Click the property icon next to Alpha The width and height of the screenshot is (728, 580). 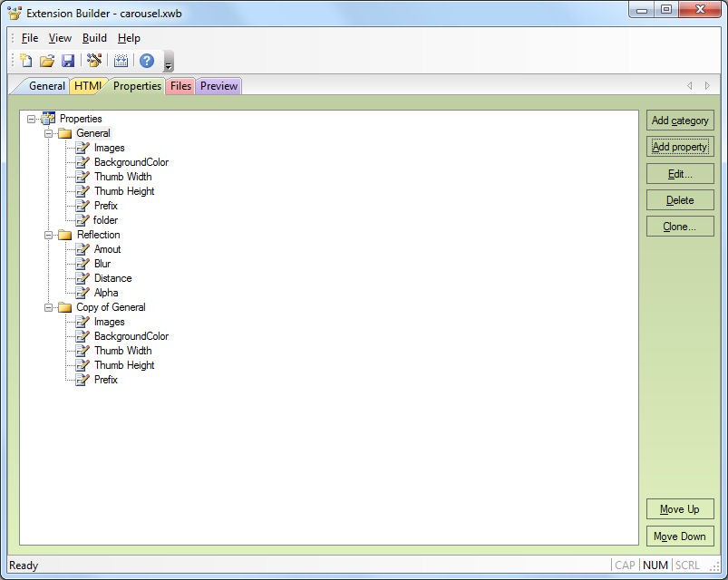[83, 293]
